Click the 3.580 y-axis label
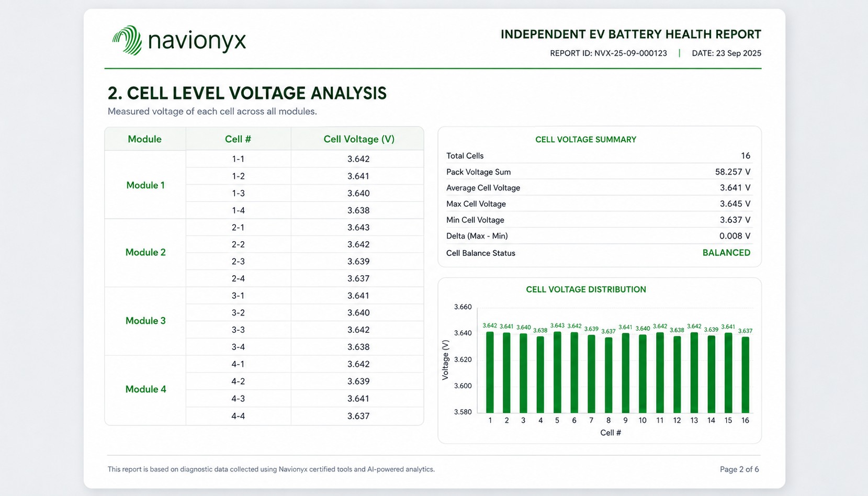The height and width of the screenshot is (496, 868). (x=463, y=412)
